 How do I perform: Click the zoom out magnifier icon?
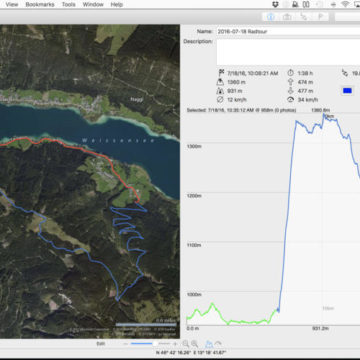[x=186, y=344]
